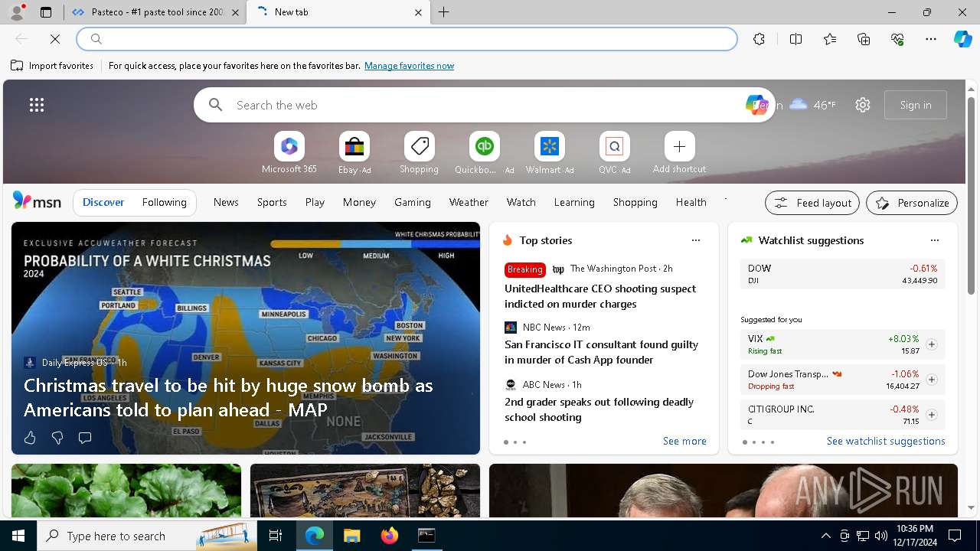Add Citigroup Inc. to watchlist
Screen dimensions: 980x551
click(x=931, y=415)
